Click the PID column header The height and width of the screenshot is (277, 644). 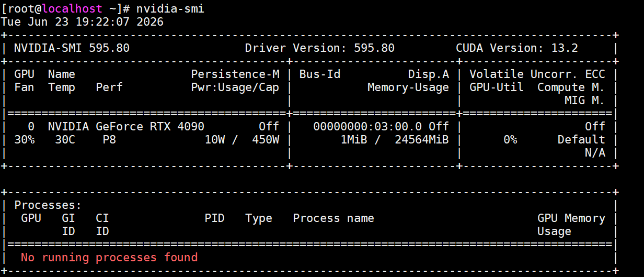[214, 218]
